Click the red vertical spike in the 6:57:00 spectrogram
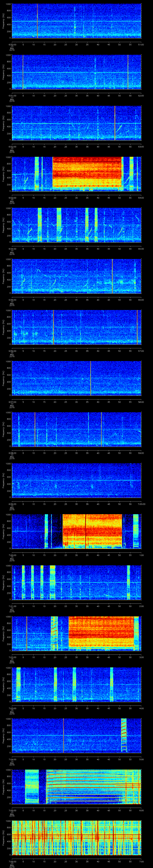This screenshot has width=153, height=868. point(90,378)
